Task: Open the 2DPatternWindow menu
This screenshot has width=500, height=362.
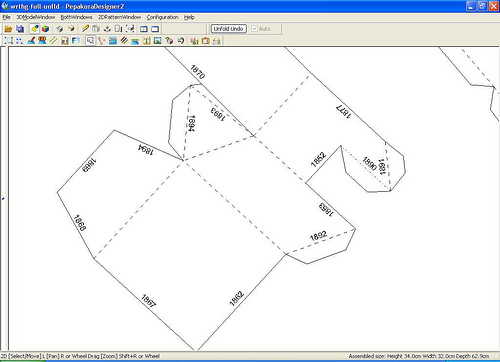Action: [x=119, y=17]
